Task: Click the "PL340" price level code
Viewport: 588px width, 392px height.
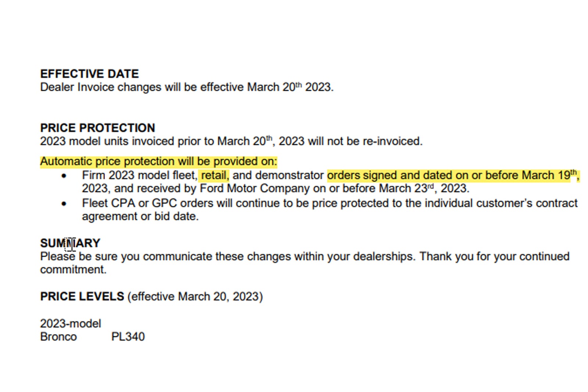Action: (128, 337)
